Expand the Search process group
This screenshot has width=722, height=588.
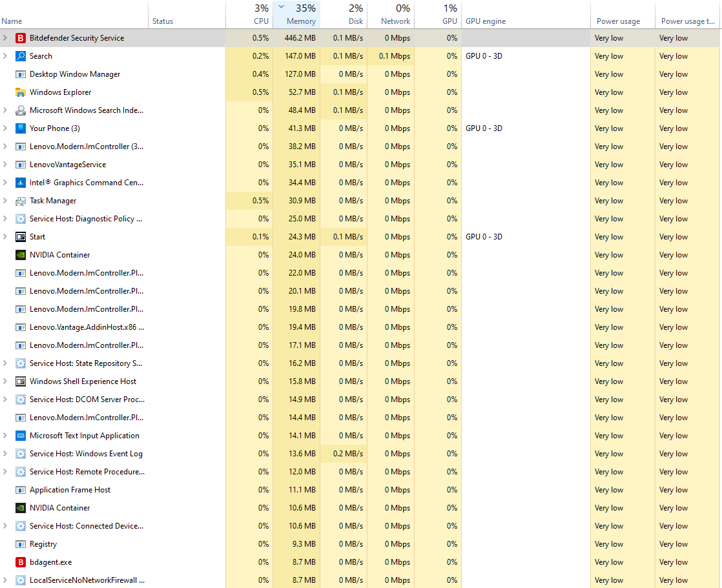[5, 56]
